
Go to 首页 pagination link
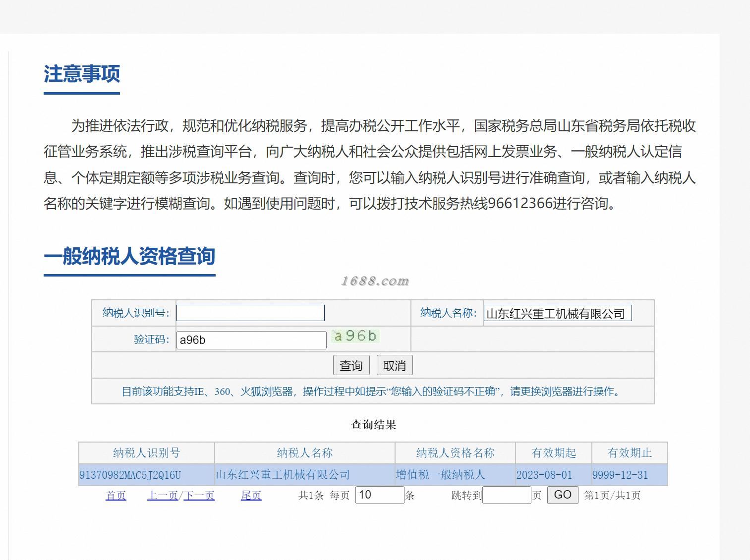[x=116, y=495]
